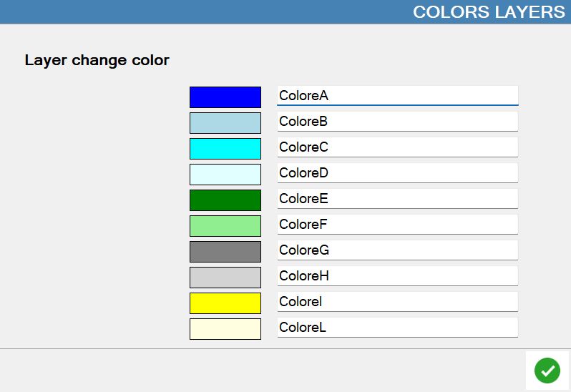Viewport: 571px width, 392px height.
Task: Open the light blue ColoreB swatch
Action: (225, 123)
